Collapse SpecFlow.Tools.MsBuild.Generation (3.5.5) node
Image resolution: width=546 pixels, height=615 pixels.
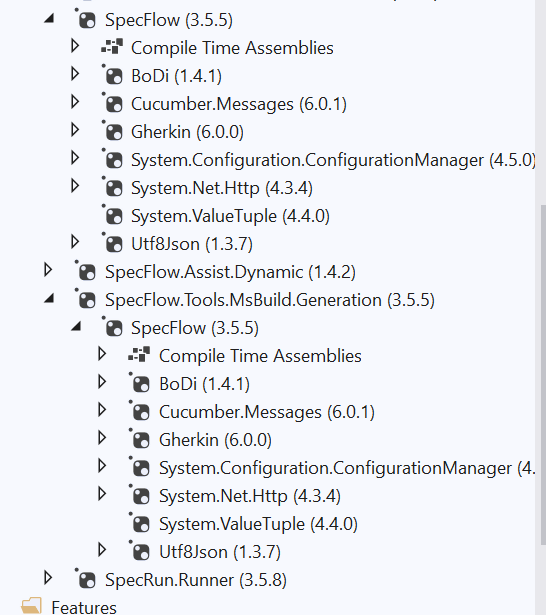[49, 298]
